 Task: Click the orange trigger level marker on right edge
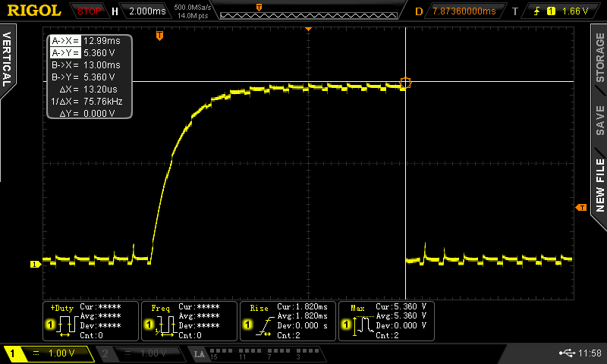tap(582, 207)
